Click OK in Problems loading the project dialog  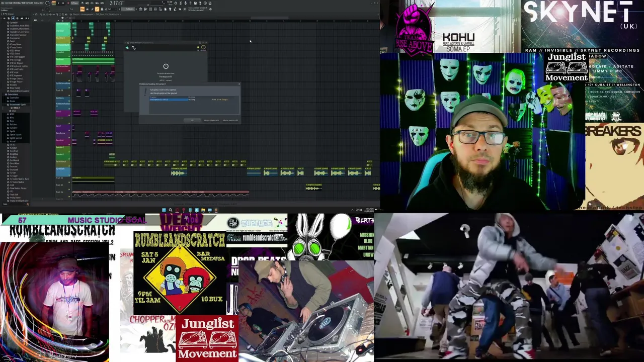pyautogui.click(x=192, y=120)
